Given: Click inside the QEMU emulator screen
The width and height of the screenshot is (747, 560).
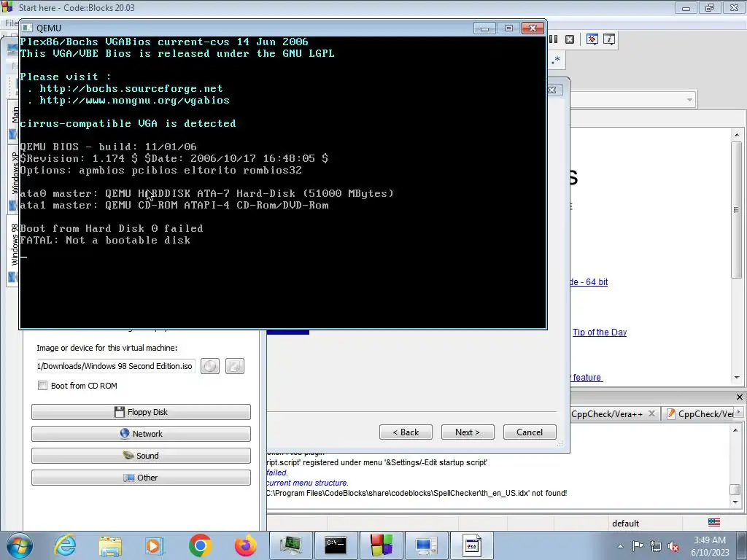Looking at the screenshot, I should (x=283, y=182).
